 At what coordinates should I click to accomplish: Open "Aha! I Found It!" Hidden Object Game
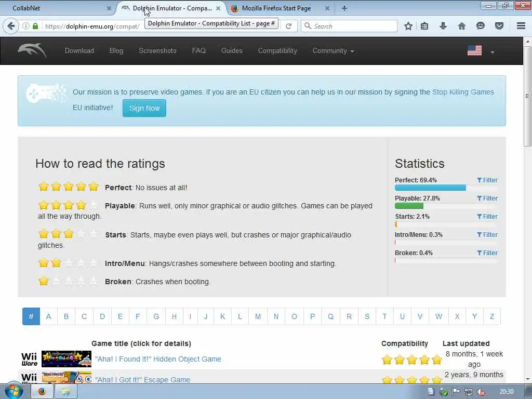click(158, 359)
